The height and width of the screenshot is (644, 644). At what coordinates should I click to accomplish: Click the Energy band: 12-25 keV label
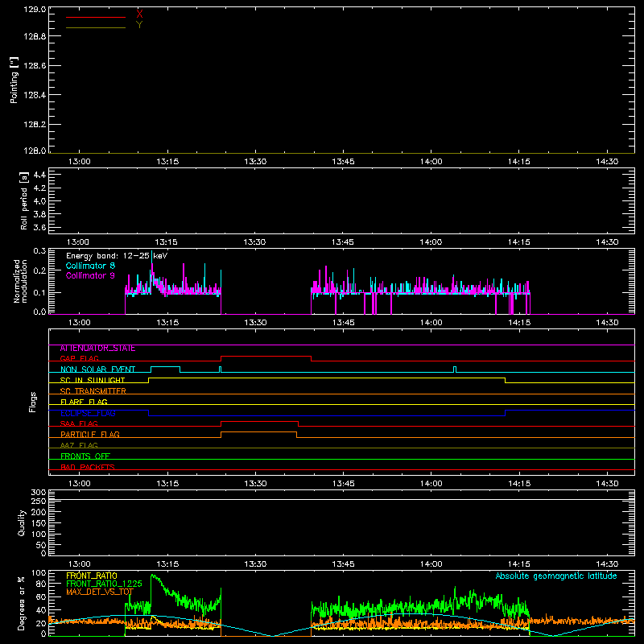(x=117, y=256)
